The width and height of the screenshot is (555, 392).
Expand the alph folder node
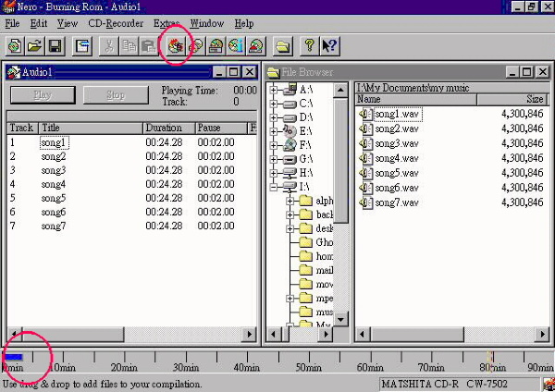click(x=290, y=201)
